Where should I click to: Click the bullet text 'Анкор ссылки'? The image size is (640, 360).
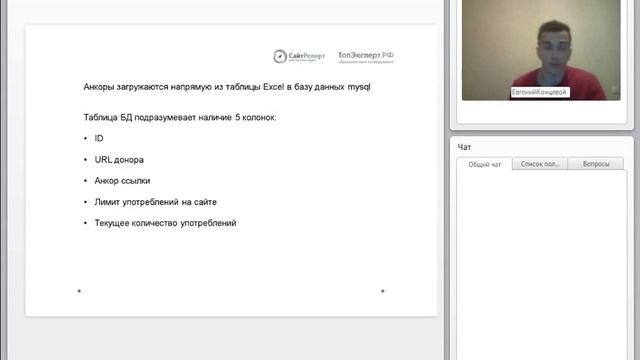(x=122, y=181)
